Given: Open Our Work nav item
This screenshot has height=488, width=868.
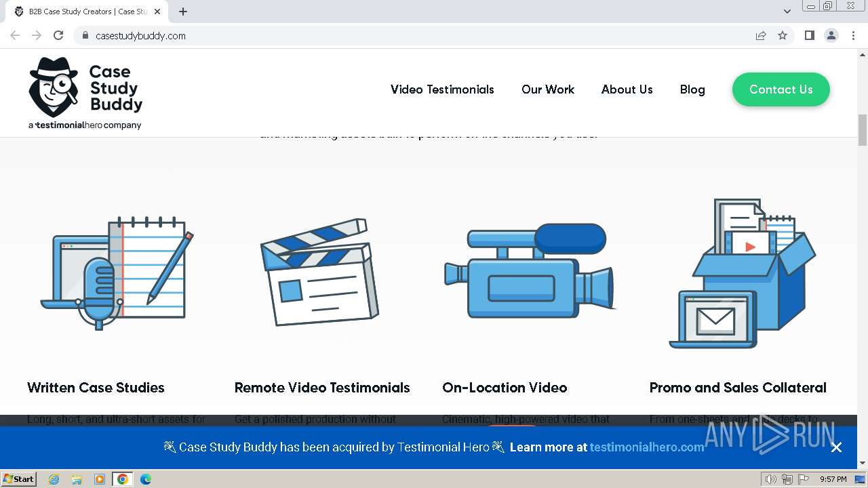Looking at the screenshot, I should tap(548, 89).
